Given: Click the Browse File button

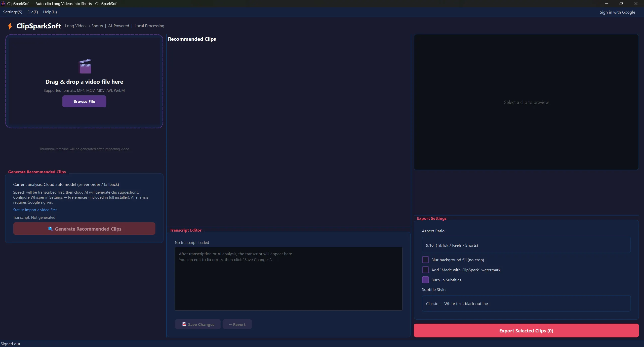Looking at the screenshot, I should [84, 101].
